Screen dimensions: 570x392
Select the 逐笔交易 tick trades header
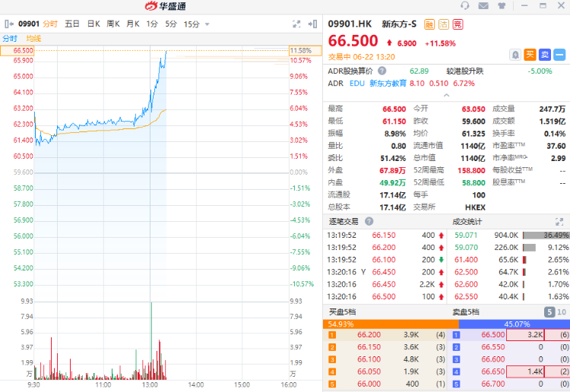(344, 221)
